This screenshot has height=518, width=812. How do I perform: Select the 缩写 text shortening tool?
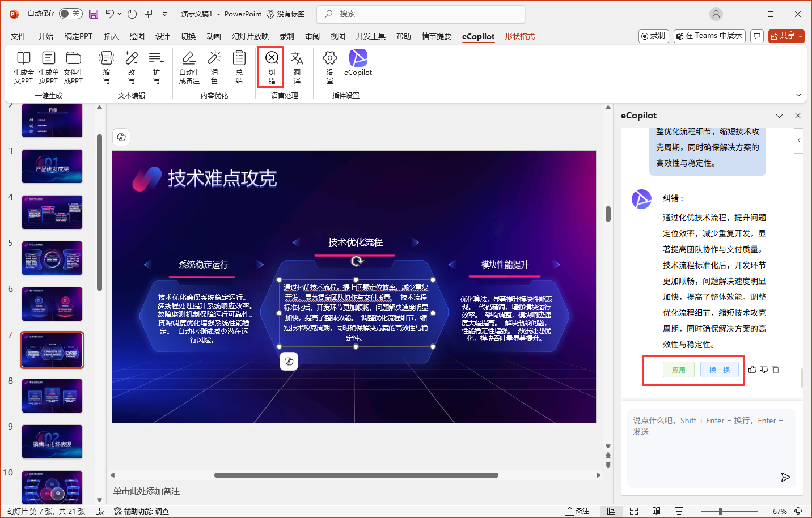pos(107,67)
